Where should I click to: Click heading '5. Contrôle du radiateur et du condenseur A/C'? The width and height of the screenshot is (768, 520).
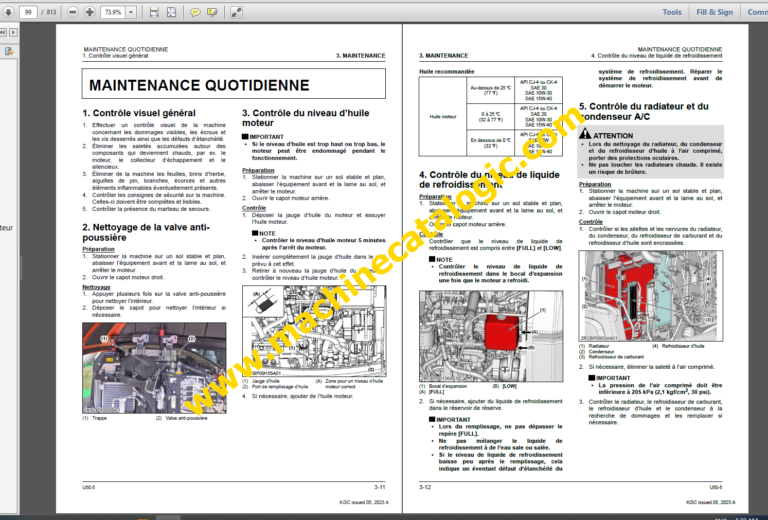[x=644, y=112]
